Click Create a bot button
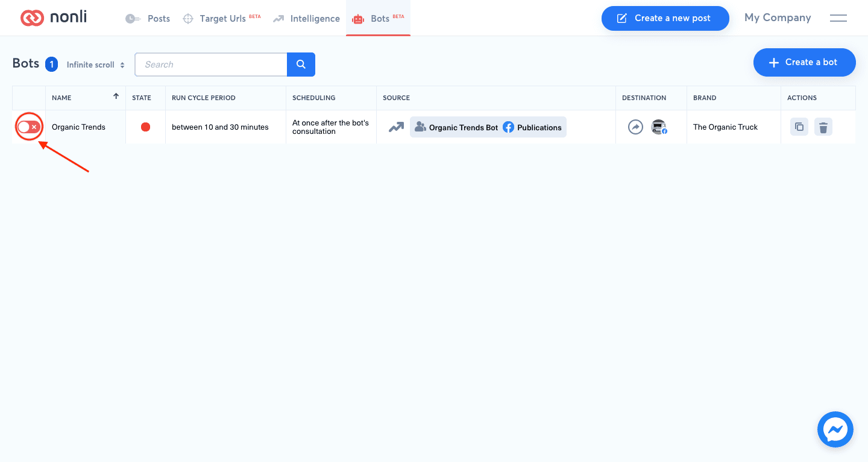The height and width of the screenshot is (462, 868). pos(804,62)
